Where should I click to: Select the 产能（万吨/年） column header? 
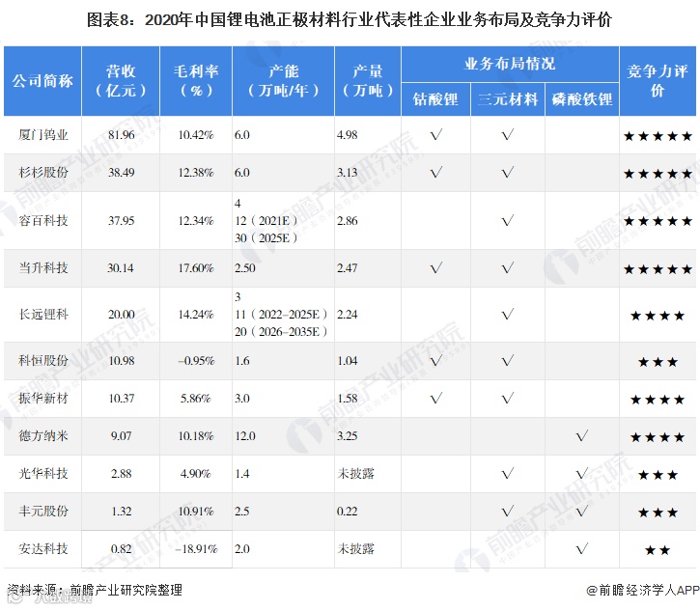[284, 81]
